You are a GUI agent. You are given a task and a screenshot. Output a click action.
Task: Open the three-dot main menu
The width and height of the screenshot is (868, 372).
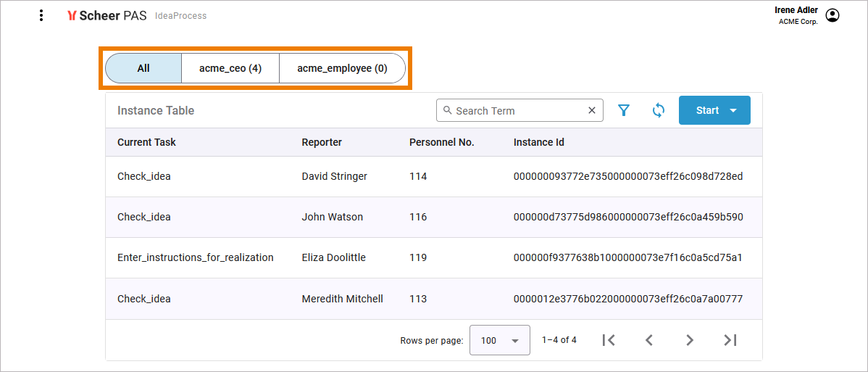pos(41,15)
